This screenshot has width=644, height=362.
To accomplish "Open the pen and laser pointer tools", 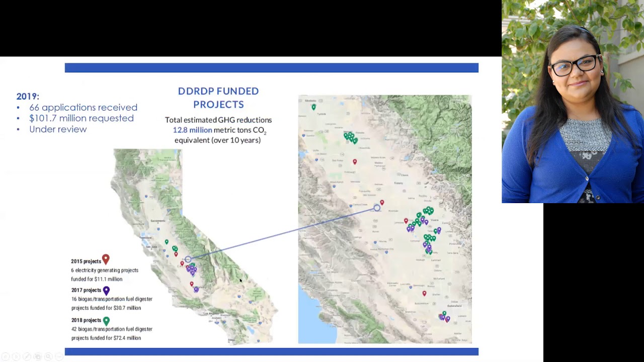I will pos(27,356).
